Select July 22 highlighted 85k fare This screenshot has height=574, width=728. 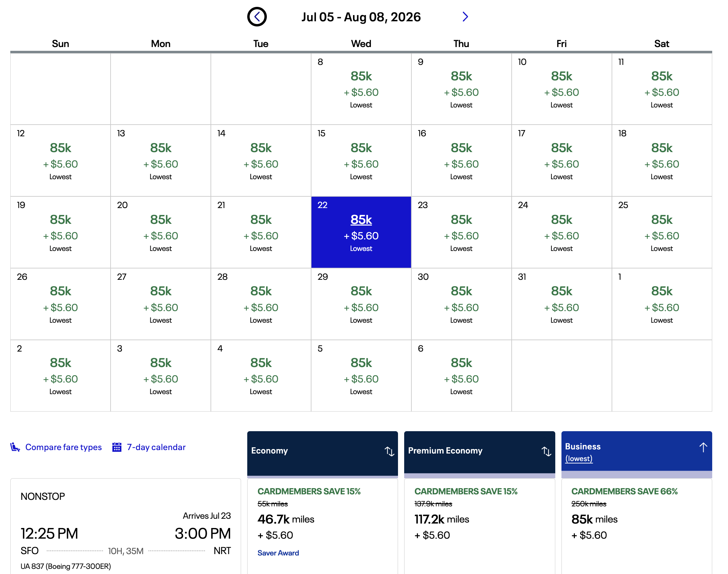[x=361, y=232]
